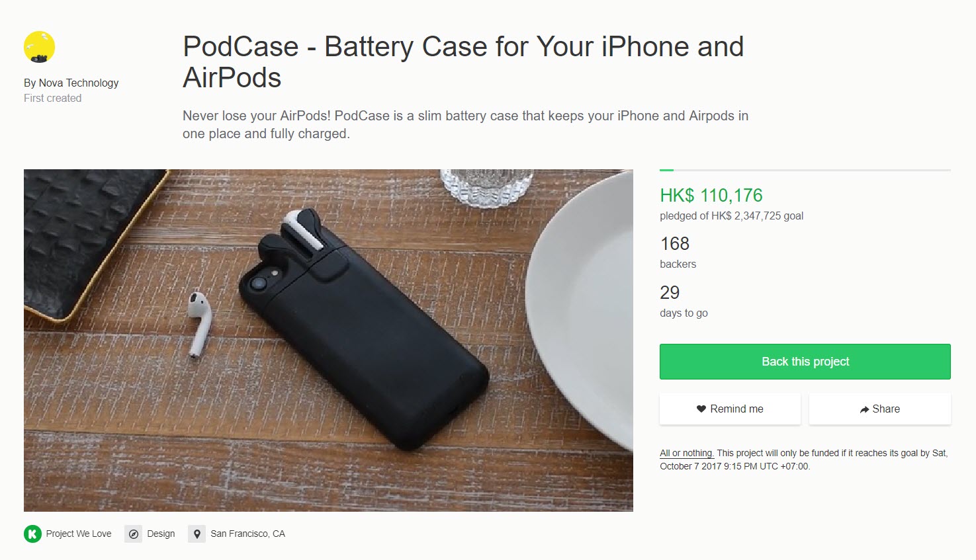
Task: Click the green Kickstarter 'Project We Love' badge
Action: point(31,534)
